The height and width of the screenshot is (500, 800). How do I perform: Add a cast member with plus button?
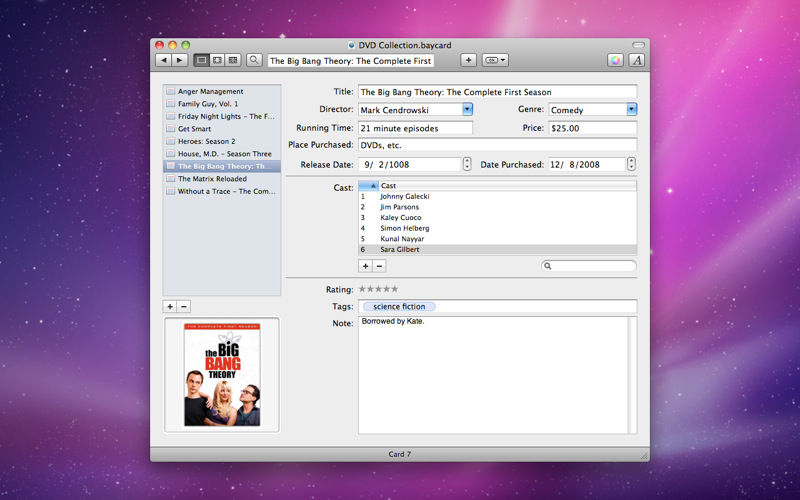pos(365,266)
